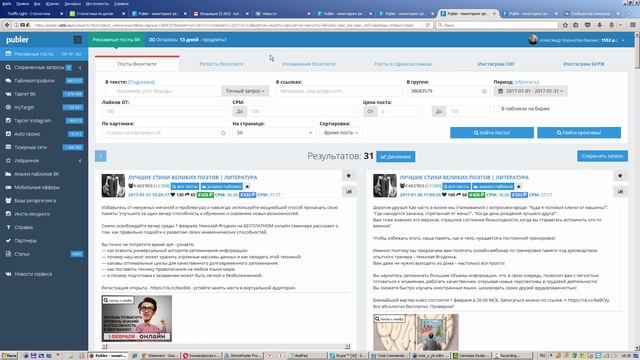The width and height of the screenshot is (640, 360).
Task: Open Таргет ВК sidebar section
Action: click(44, 94)
